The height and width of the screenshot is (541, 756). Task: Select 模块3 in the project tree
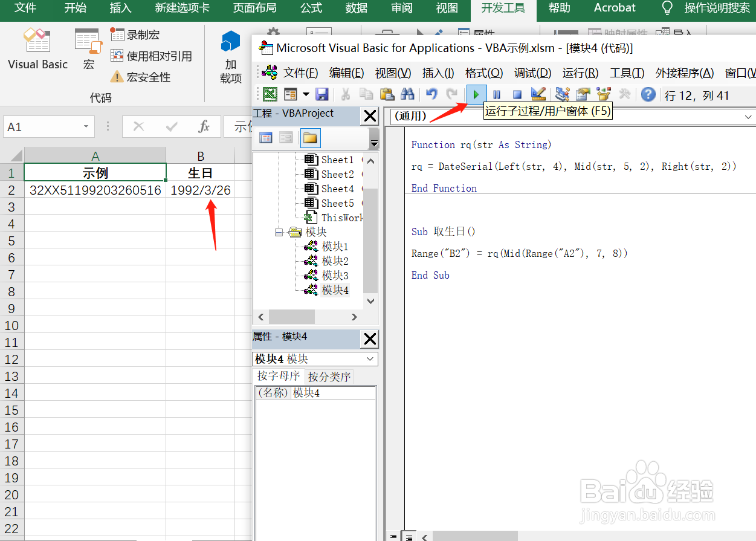(335, 276)
